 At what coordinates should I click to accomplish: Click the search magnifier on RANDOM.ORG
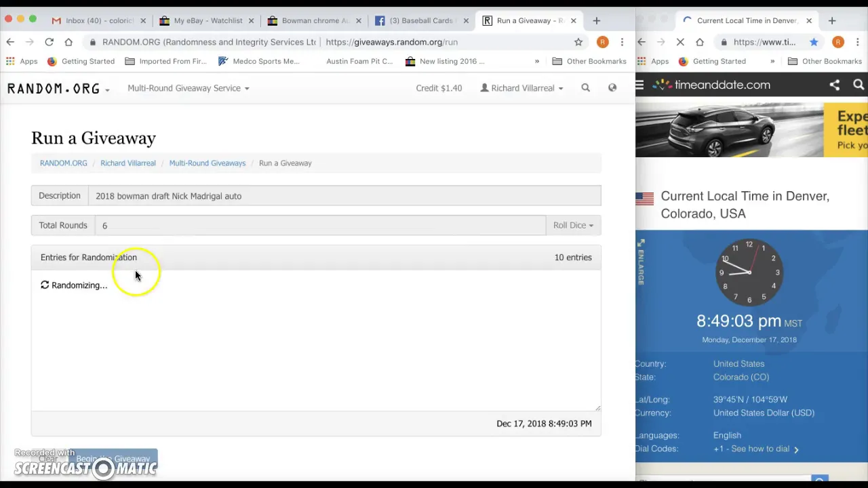585,87
